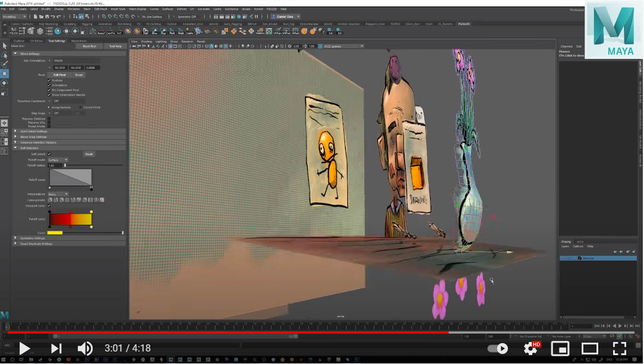Click Soft Select Reset button
644x364 pixels.
89,154
